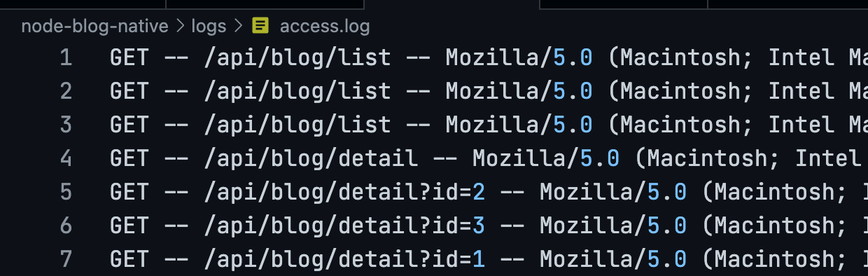Select line number 4 in the gutter
The image size is (868, 276).
66,158
